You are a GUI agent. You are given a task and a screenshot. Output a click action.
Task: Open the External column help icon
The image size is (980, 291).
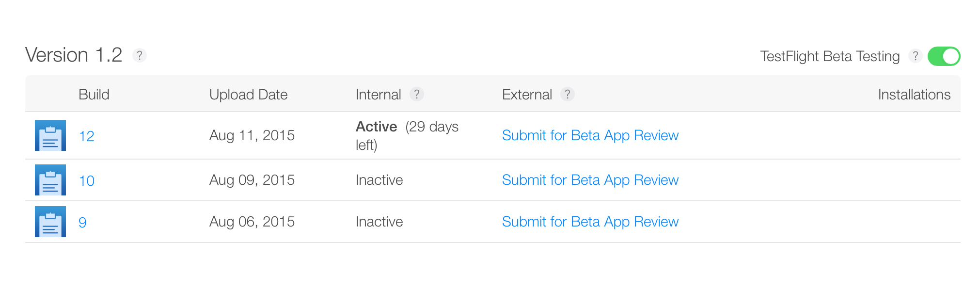pyautogui.click(x=568, y=94)
